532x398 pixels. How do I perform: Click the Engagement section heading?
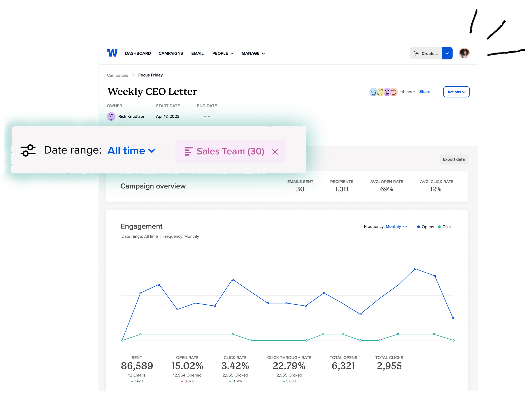tap(141, 226)
